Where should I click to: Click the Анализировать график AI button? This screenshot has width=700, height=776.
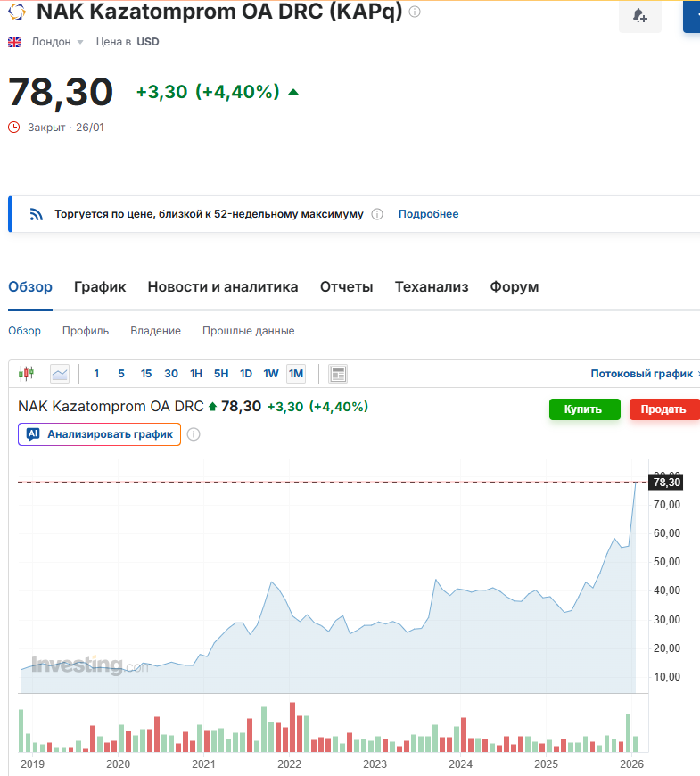coord(99,434)
